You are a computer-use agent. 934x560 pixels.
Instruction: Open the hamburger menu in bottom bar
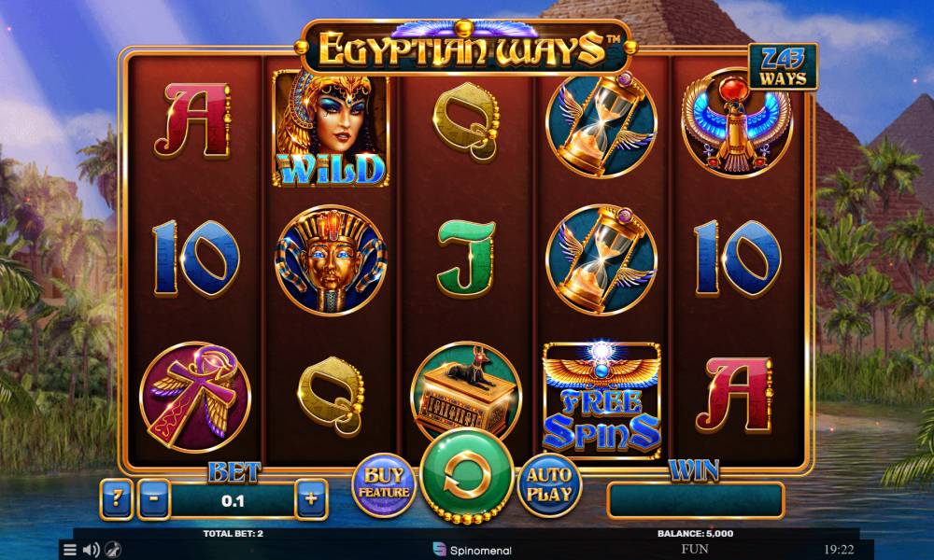pyautogui.click(x=70, y=550)
